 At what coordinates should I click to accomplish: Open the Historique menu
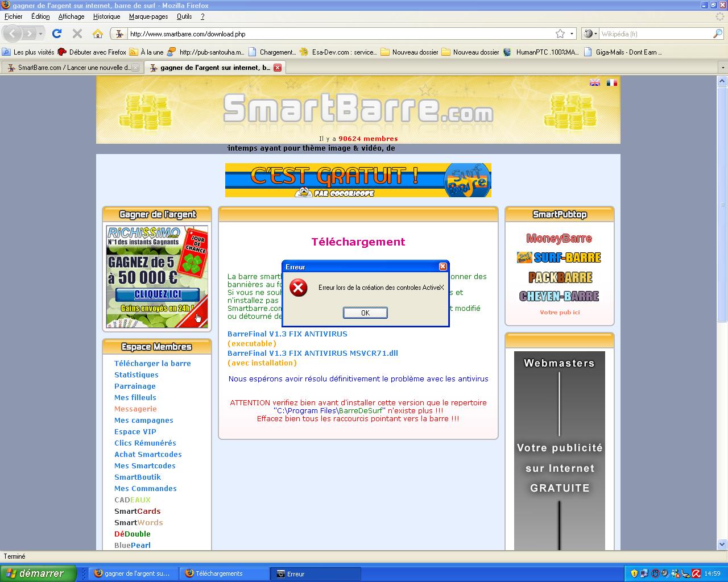point(106,16)
